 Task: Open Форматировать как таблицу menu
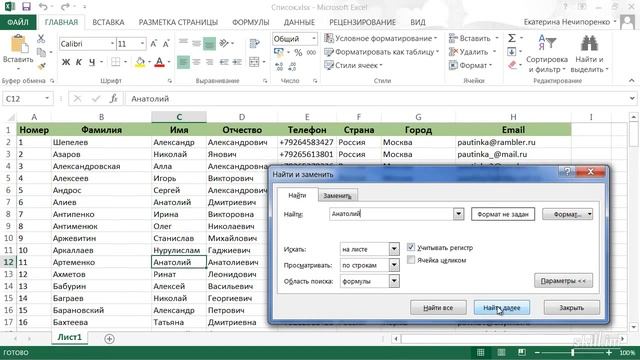pyautogui.click(x=382, y=52)
